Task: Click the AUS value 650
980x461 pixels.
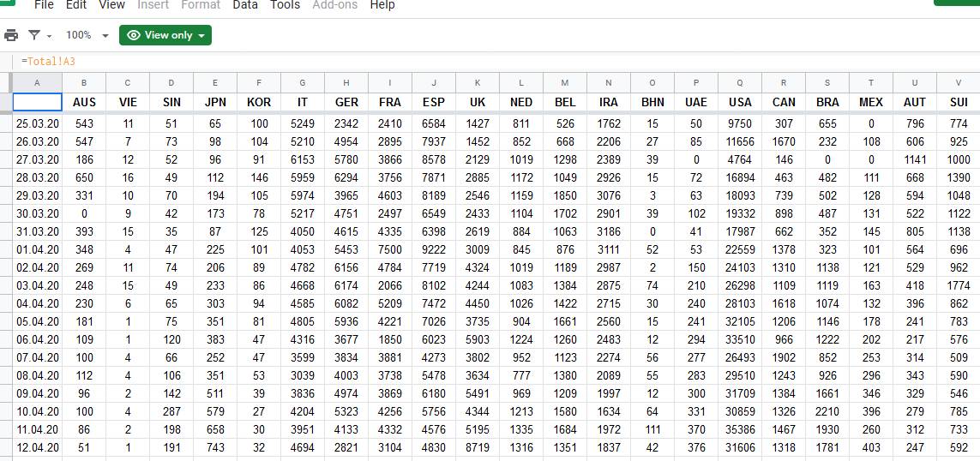Action: 84,178
